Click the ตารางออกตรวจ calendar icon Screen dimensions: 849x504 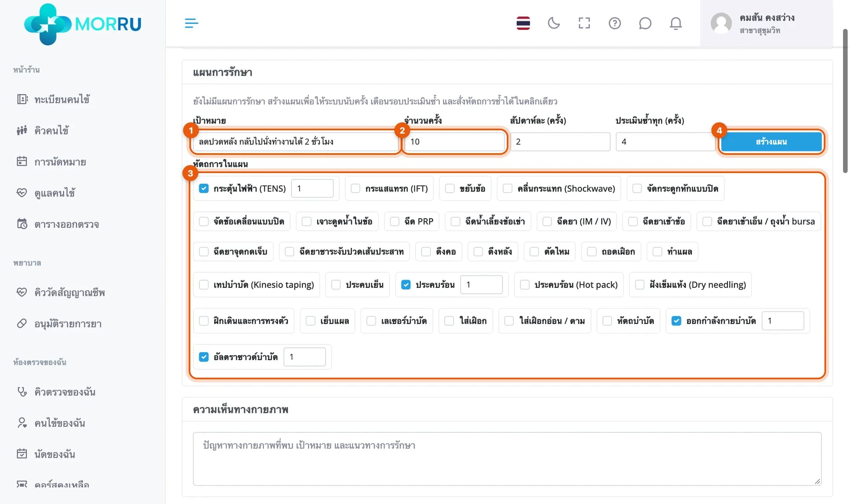22,224
